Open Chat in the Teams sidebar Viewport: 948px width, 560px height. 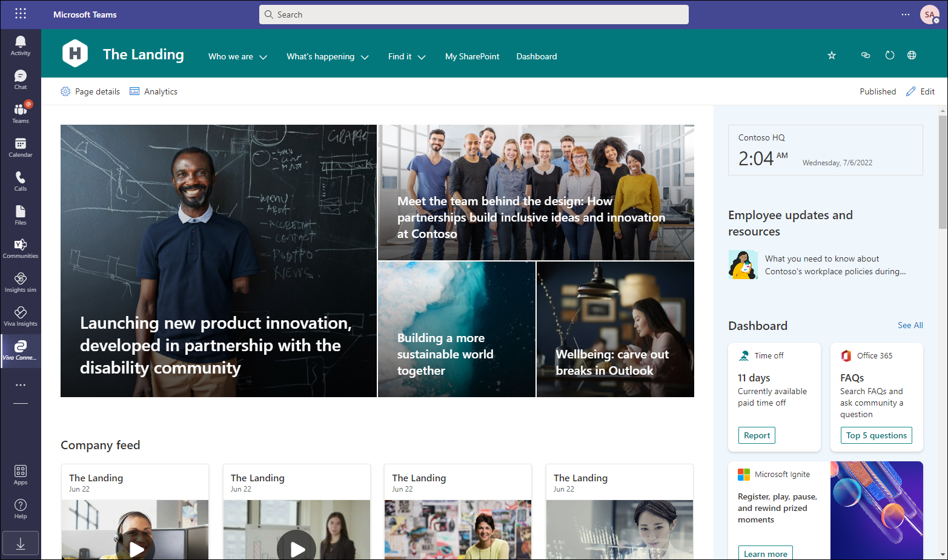(x=21, y=79)
